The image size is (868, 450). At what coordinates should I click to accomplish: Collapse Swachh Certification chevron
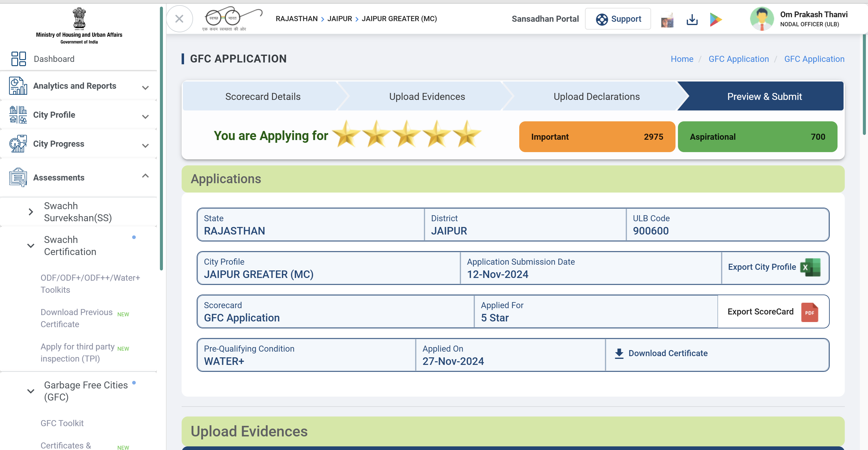tap(31, 245)
